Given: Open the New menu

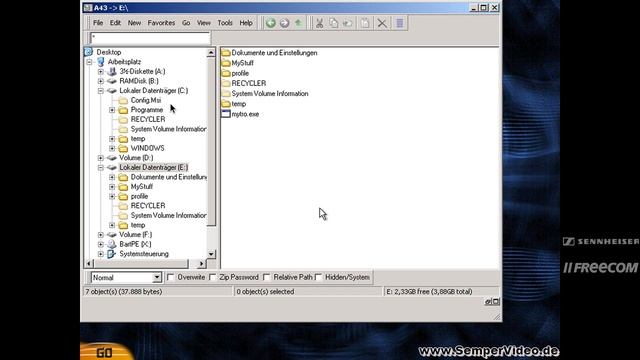Looking at the screenshot, I should click(x=134, y=23).
